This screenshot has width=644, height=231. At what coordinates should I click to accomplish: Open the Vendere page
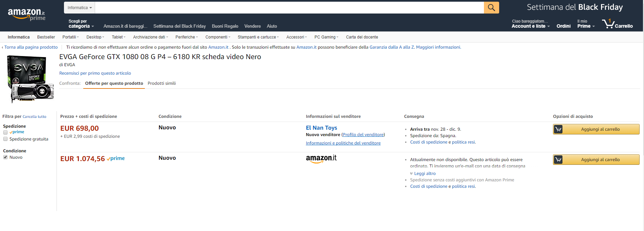point(252,26)
